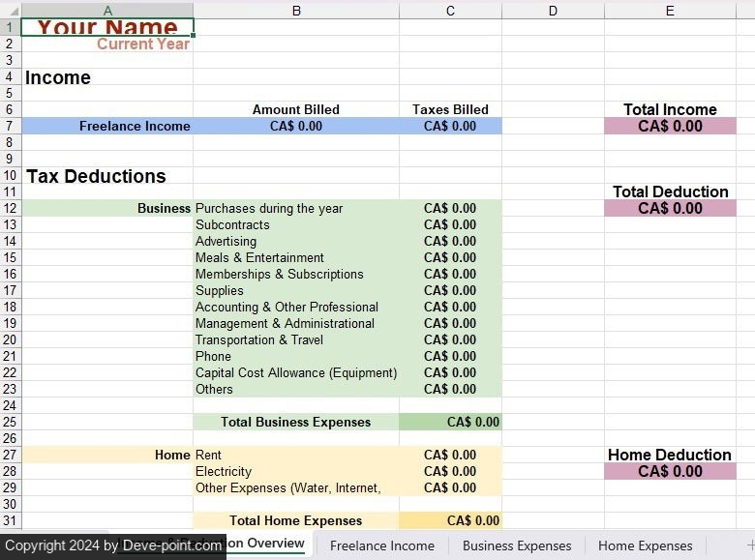Click row 10 header
Screen dimensions: 755x560
point(10,176)
